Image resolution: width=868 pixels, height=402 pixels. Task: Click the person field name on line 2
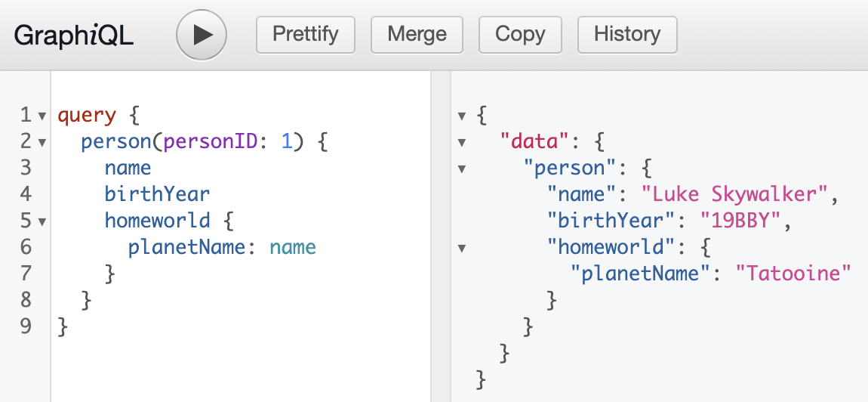[116, 143]
